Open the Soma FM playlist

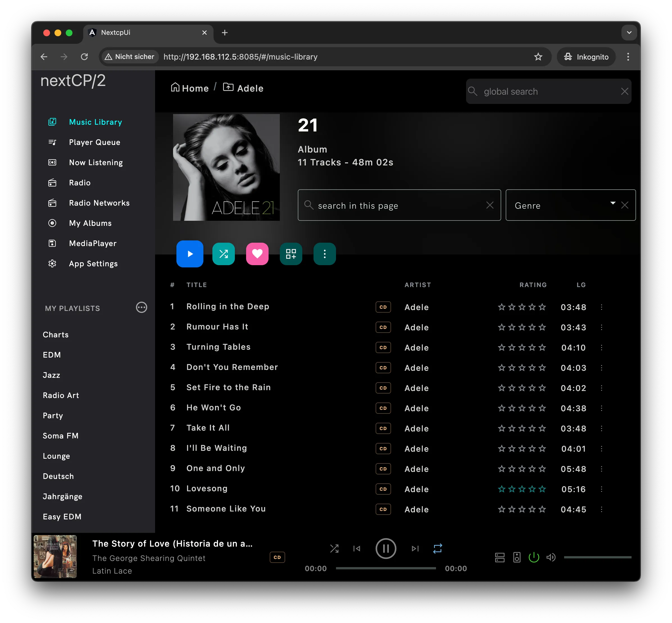pos(60,436)
